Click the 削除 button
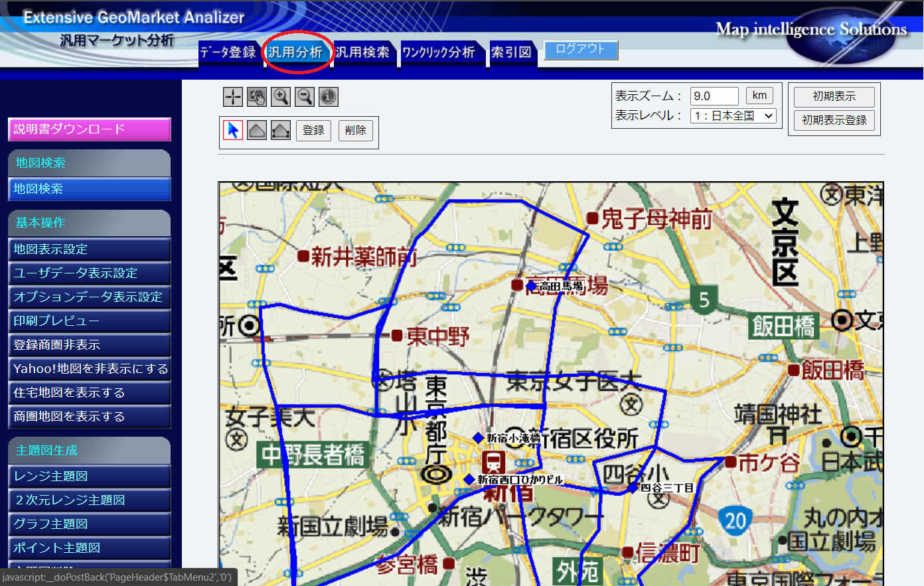924x586 pixels. click(356, 130)
